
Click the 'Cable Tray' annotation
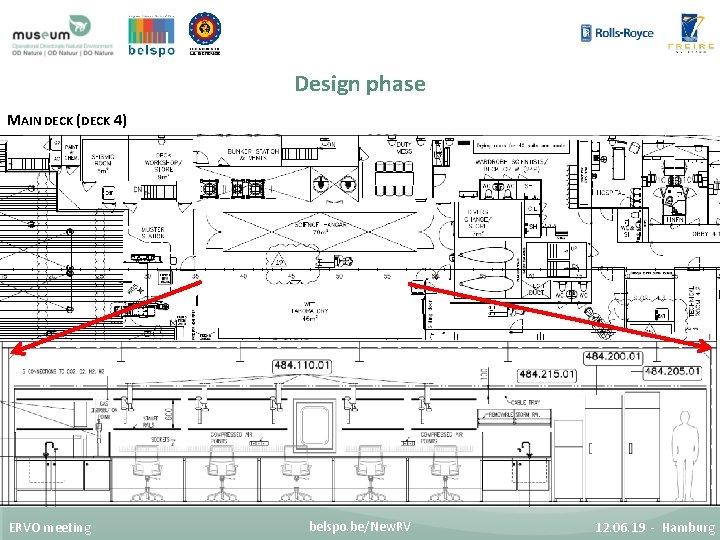(x=525, y=402)
